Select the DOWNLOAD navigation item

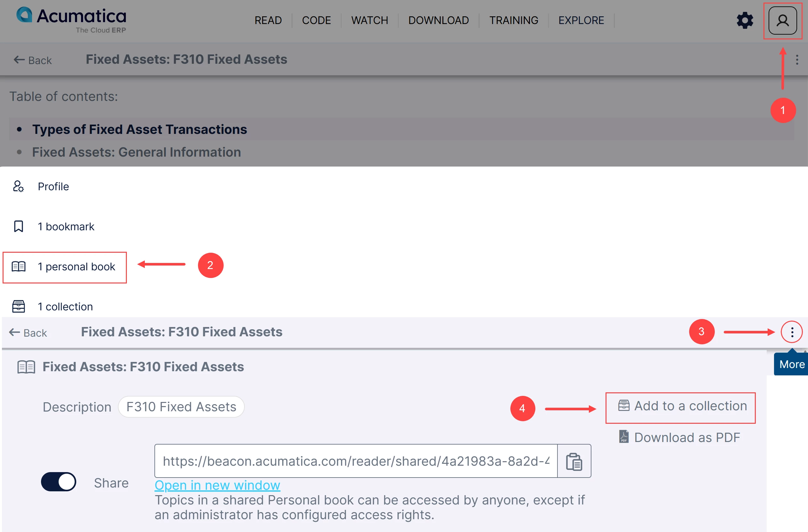439,20
